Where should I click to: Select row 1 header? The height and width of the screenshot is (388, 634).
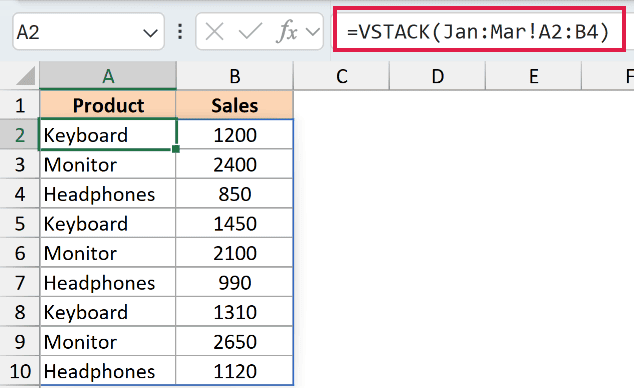(x=20, y=105)
